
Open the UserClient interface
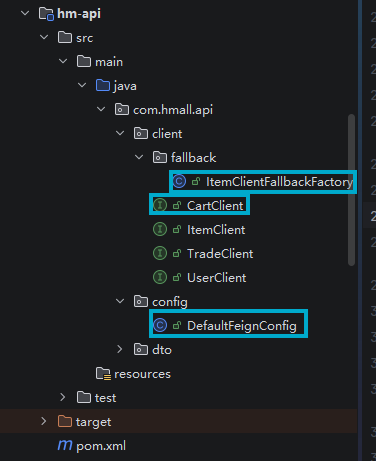tap(217, 278)
